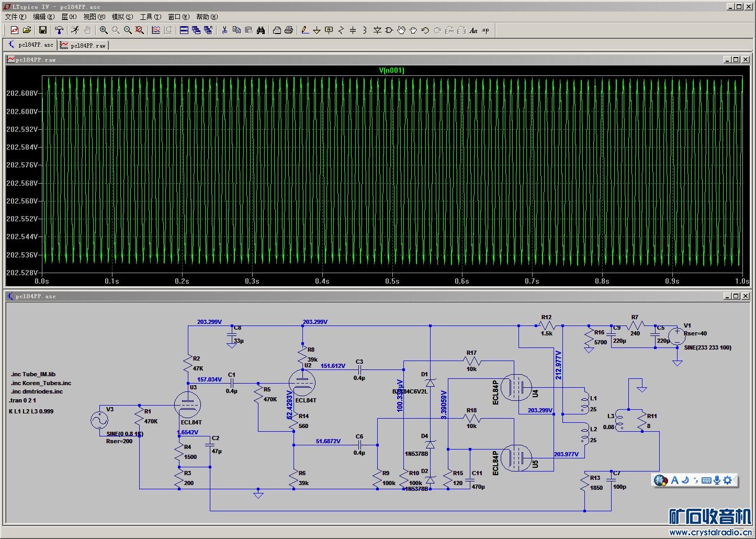Open the 工具(T) menu
Screen dimensions: 756x539
click(x=151, y=17)
